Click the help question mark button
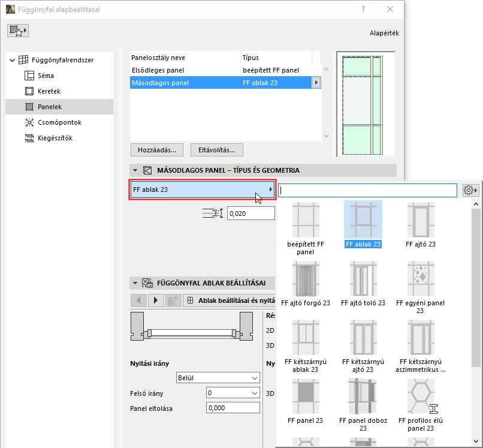Viewport: 483px width, 448px height. click(x=363, y=9)
